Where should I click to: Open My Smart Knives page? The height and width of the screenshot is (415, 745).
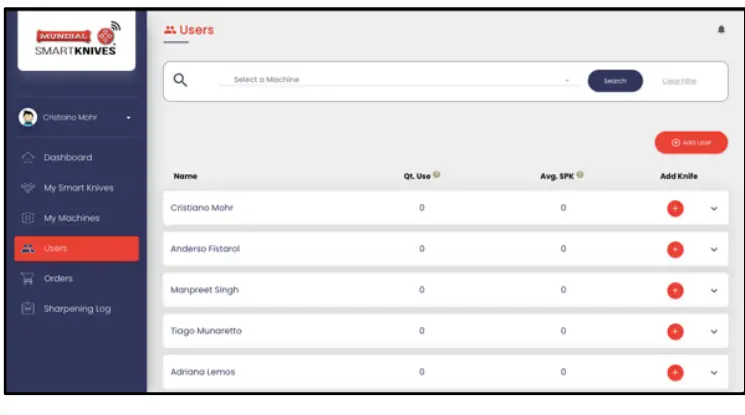tap(78, 187)
